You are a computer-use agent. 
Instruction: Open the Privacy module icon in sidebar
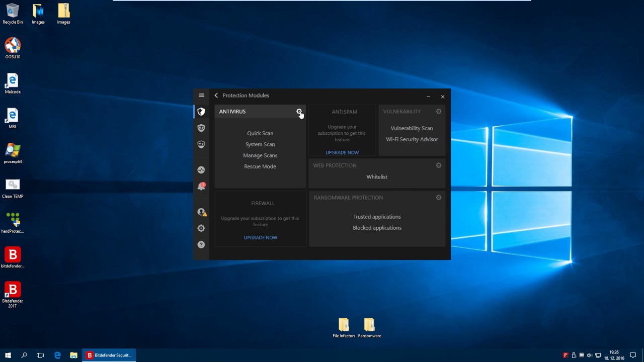click(201, 128)
